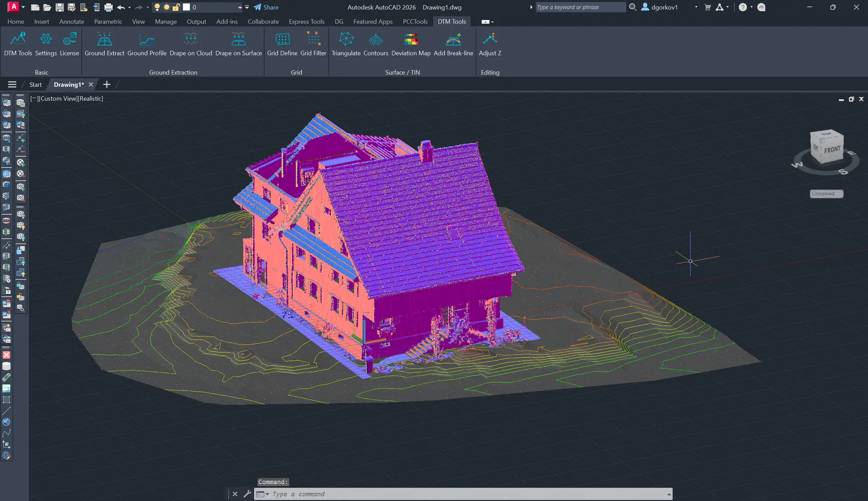Click the wrench customize icon in command line
Viewport: 868px width, 501px height.
(247, 494)
